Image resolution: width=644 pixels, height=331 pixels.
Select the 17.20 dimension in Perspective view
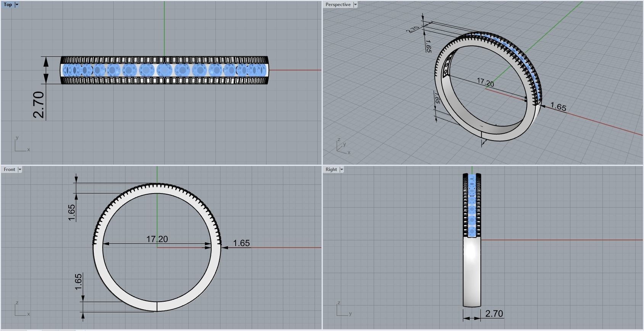coord(485,82)
